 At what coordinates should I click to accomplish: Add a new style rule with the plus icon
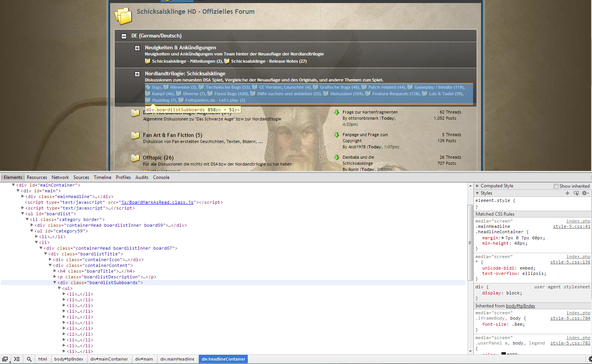point(568,193)
